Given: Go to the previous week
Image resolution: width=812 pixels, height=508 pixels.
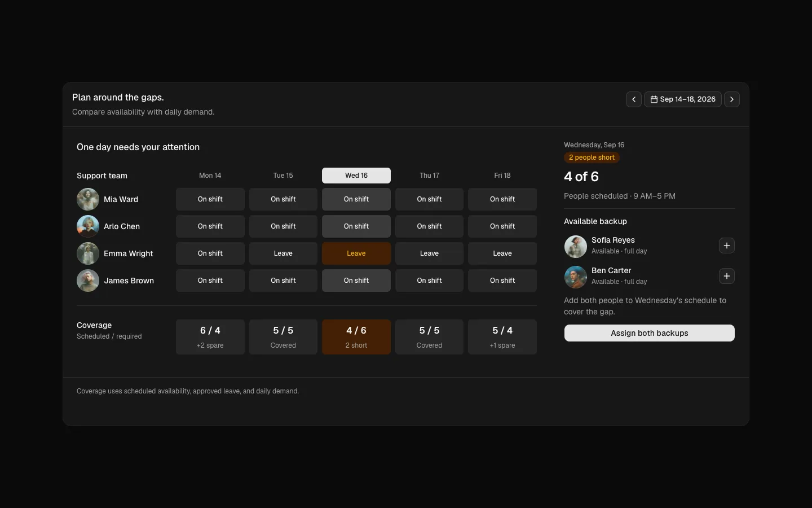Looking at the screenshot, I should point(634,99).
